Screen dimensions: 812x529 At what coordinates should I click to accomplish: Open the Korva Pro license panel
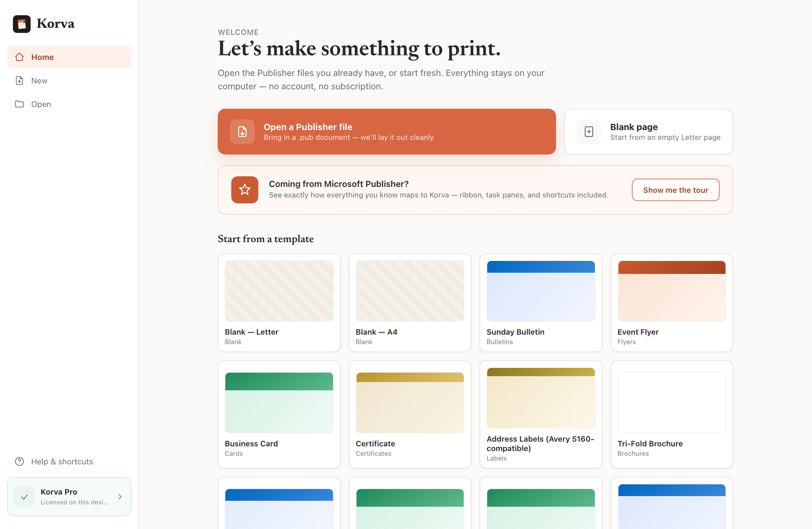coord(69,497)
